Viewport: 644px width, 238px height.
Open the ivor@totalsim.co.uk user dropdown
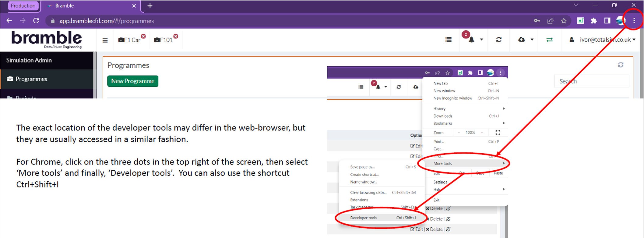click(x=607, y=40)
